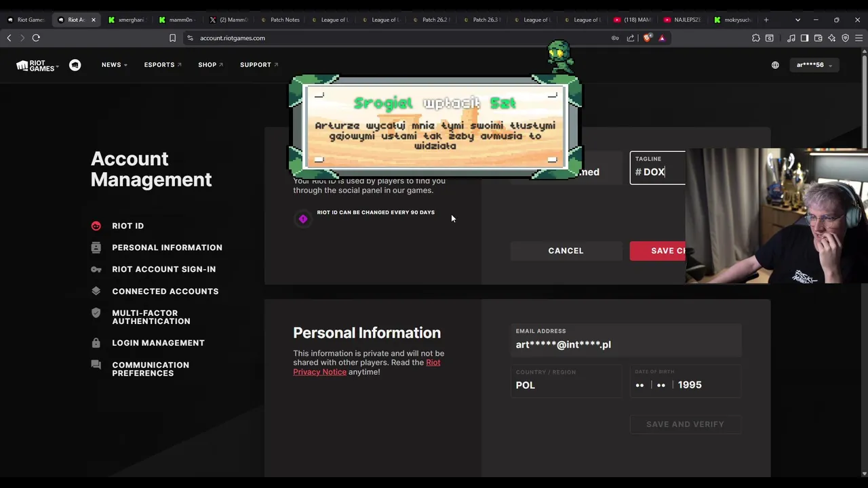The width and height of the screenshot is (868, 488).
Task: Switch to the Patch 26.2 tab
Action: pos(431,20)
